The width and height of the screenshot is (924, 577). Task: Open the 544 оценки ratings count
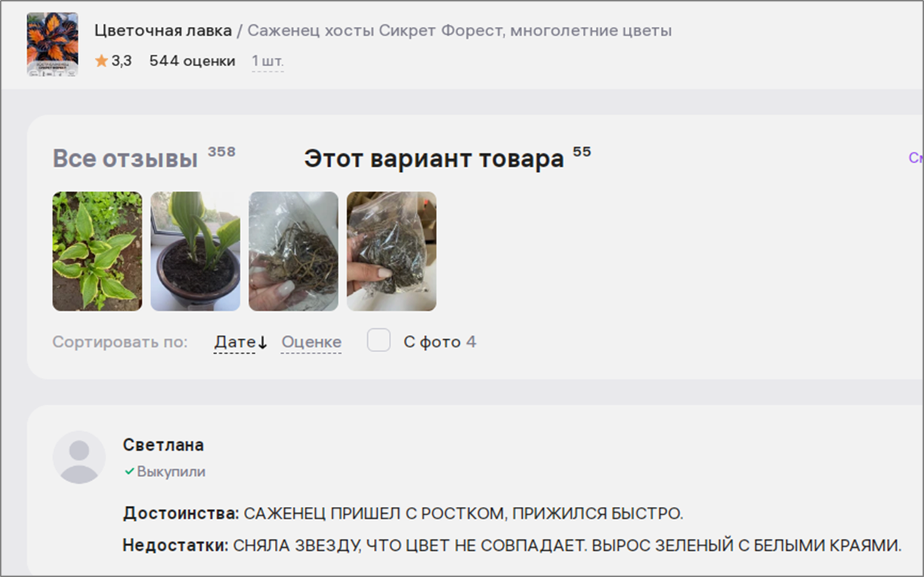(x=192, y=61)
